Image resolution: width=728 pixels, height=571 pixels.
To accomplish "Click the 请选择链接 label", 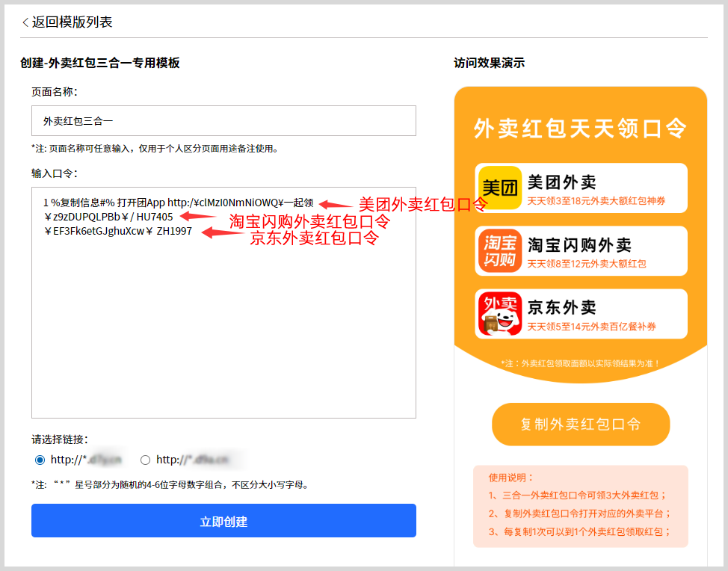I will [x=60, y=439].
